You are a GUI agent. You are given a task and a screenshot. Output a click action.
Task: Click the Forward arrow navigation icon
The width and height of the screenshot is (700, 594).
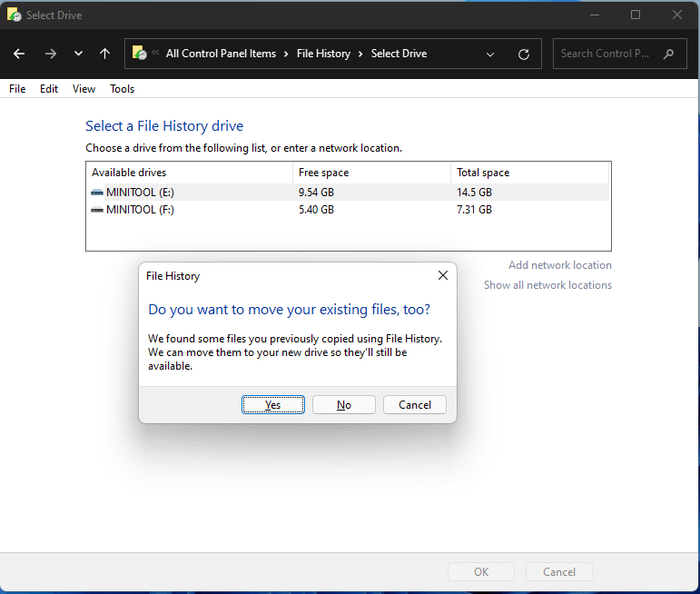51,54
